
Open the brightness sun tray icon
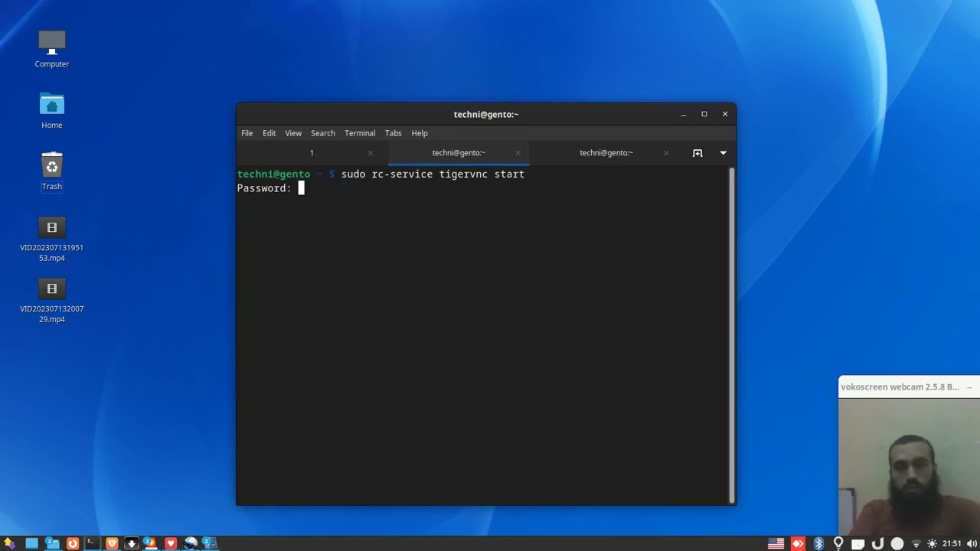pos(932,544)
